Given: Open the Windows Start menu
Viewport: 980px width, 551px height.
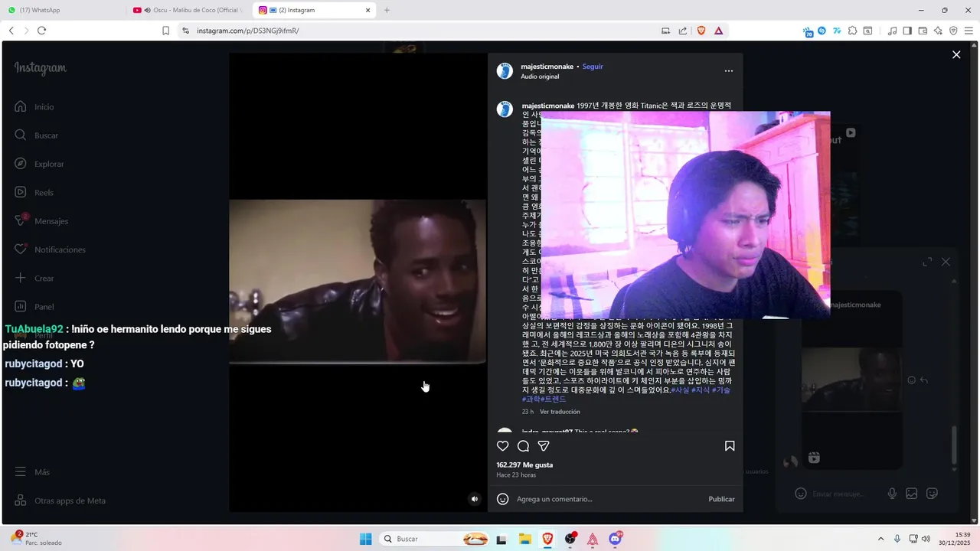Looking at the screenshot, I should click(365, 539).
